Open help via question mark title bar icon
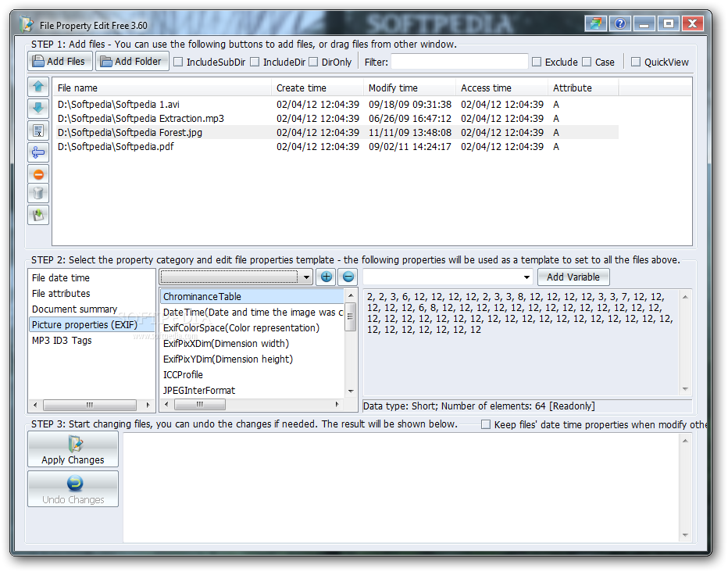Screen dimensions: 728x572 click(620, 23)
